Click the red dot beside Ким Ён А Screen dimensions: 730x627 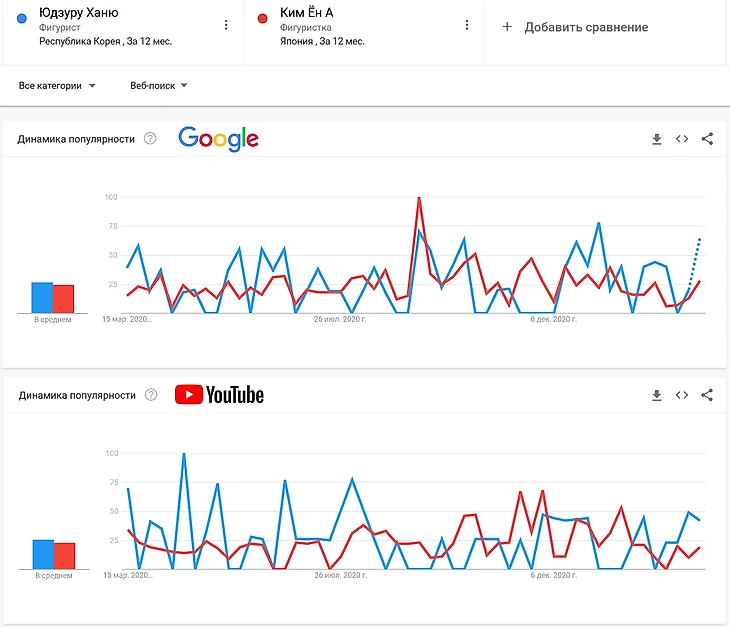tap(262, 16)
